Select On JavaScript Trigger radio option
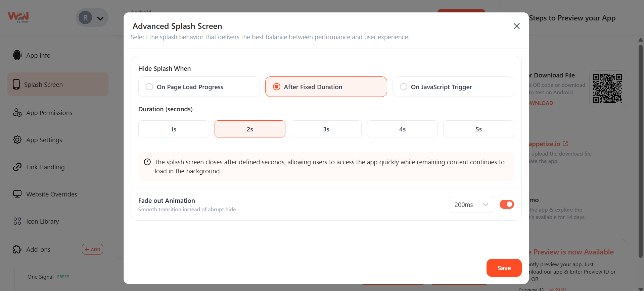This screenshot has height=291, width=644. tap(404, 87)
